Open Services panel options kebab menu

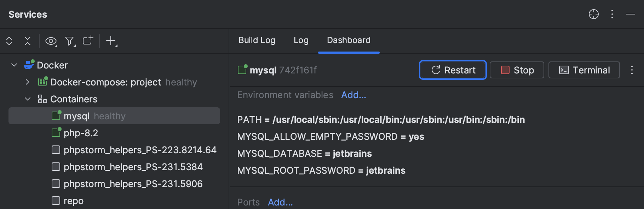pyautogui.click(x=612, y=14)
